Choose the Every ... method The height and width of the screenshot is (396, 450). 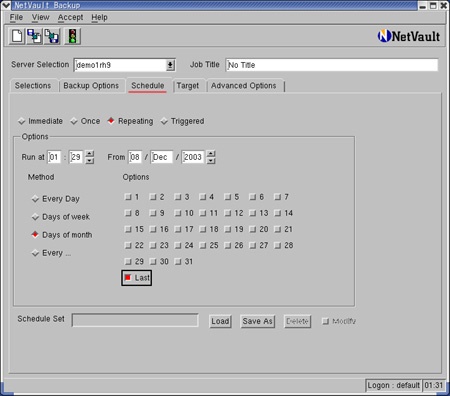click(x=51, y=253)
